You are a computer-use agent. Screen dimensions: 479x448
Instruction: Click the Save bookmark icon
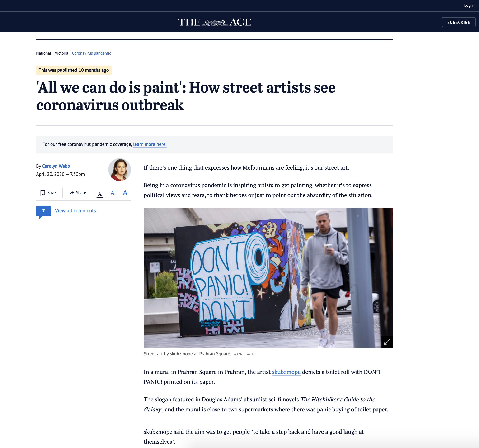point(43,193)
